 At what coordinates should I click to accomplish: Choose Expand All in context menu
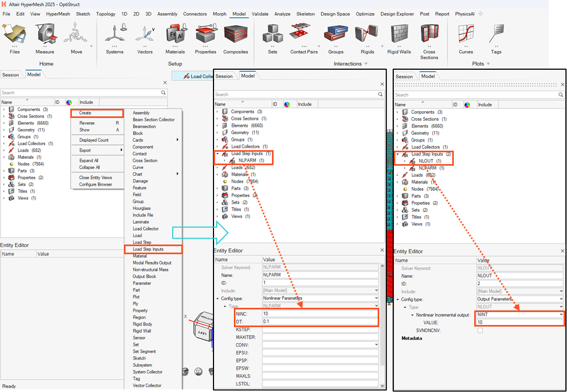coord(89,160)
